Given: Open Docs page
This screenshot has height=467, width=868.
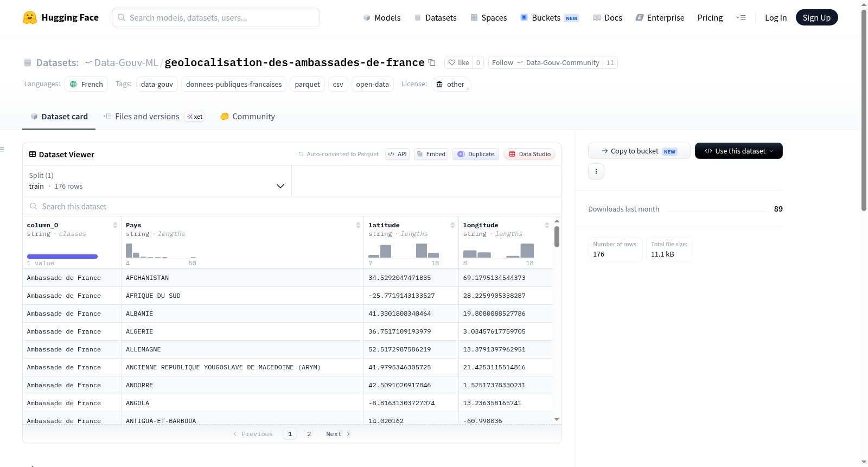Looking at the screenshot, I should click(x=607, y=17).
